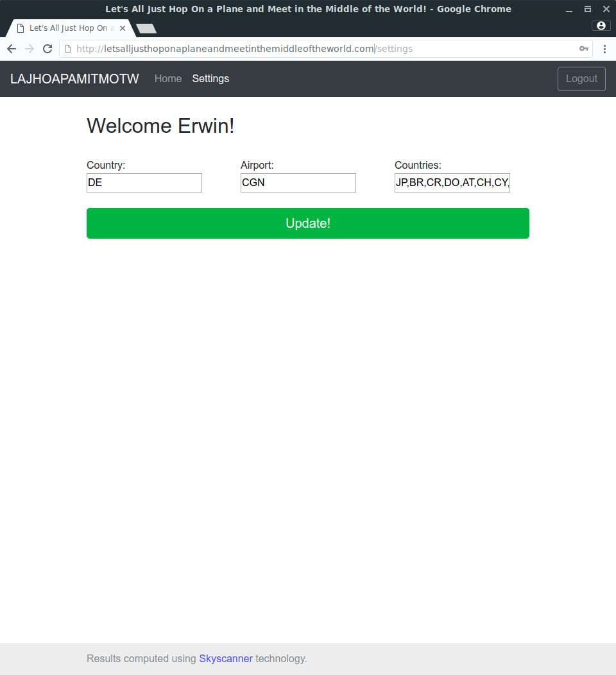Submit with the green Update! button
The width and height of the screenshot is (616, 675).
308,223
